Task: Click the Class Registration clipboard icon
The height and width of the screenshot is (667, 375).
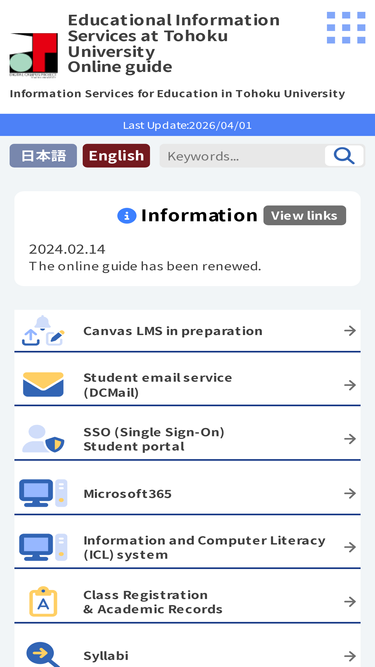Action: pyautogui.click(x=43, y=601)
